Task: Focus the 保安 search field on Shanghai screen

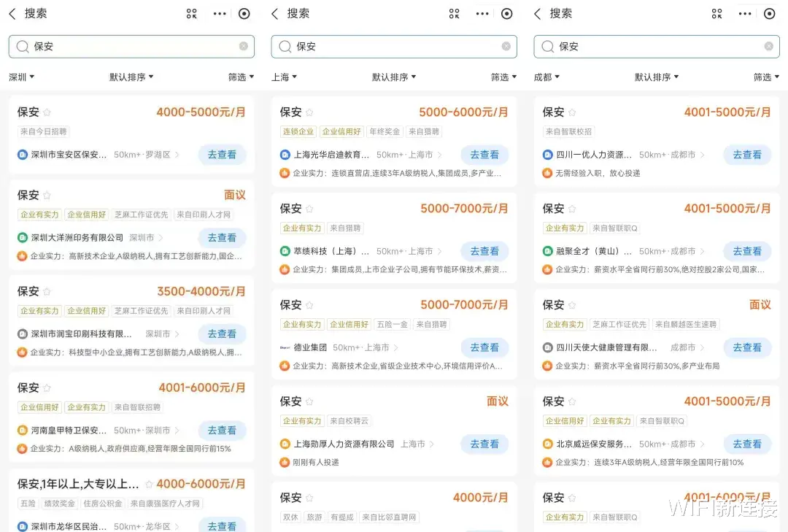Action: tap(394, 47)
